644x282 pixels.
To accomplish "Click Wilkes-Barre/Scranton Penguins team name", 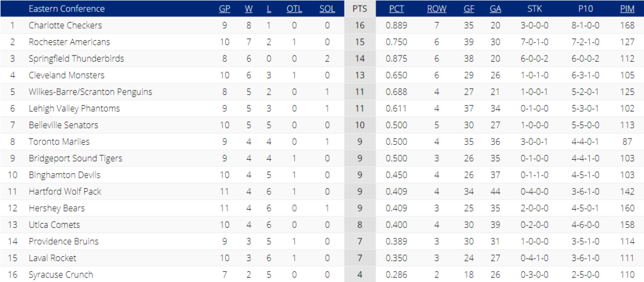I will pos(91,92).
